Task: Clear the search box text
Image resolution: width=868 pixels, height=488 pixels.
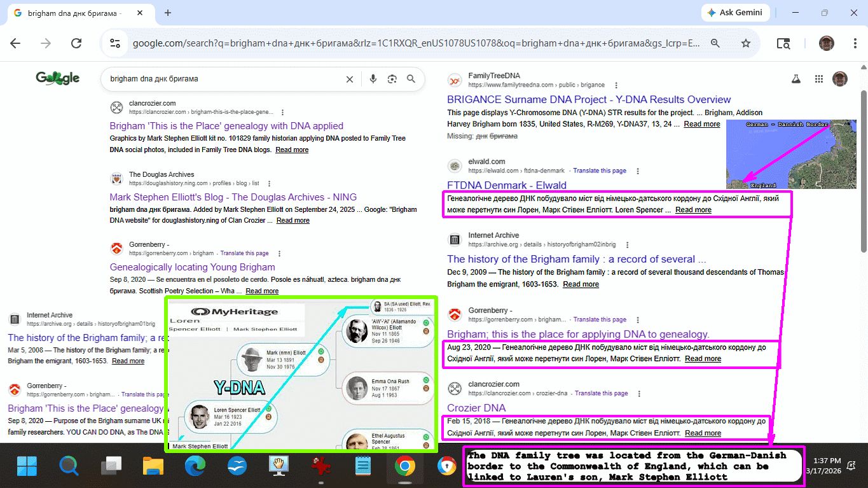Action: 349,79
